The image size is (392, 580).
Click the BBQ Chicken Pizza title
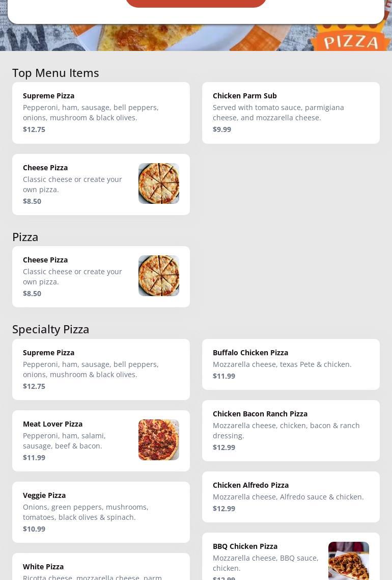[x=245, y=546]
